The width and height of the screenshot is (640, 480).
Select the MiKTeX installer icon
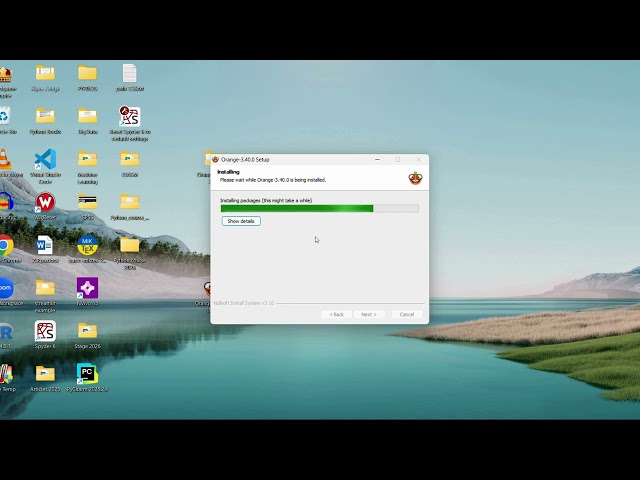(x=87, y=245)
